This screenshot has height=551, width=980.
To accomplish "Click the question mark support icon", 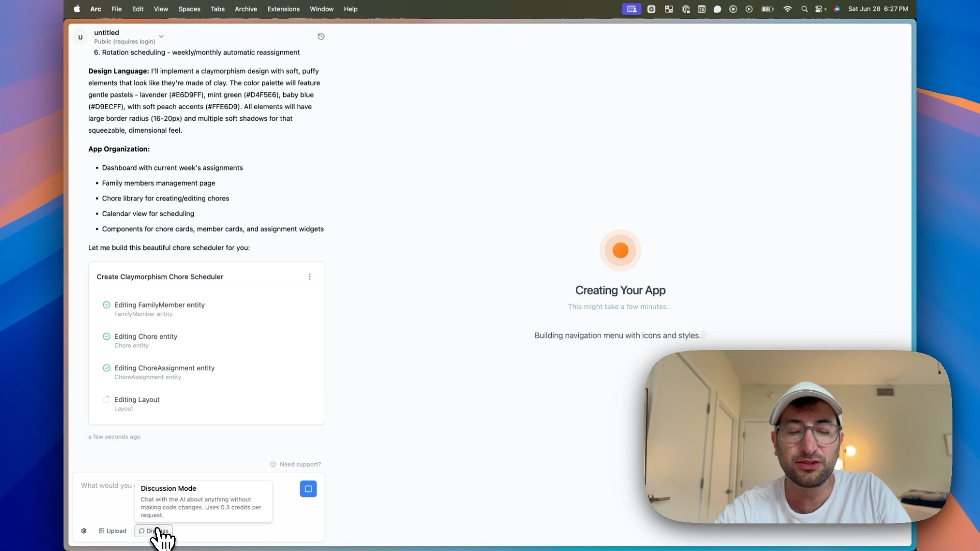I will 273,464.
